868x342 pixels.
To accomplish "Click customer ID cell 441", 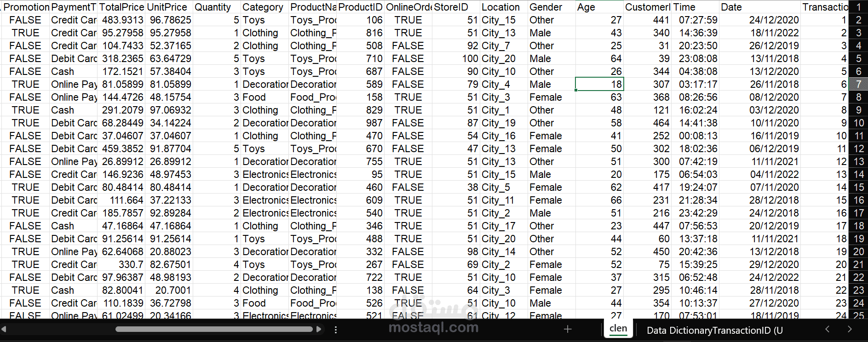I will [647, 20].
